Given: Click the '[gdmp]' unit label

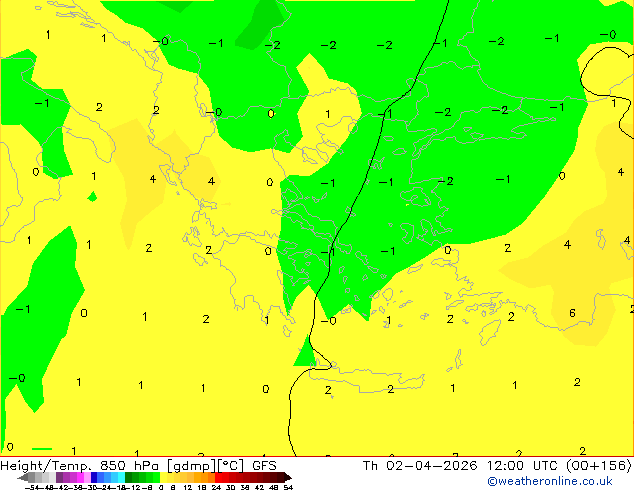Looking at the screenshot, I should 192,466.
